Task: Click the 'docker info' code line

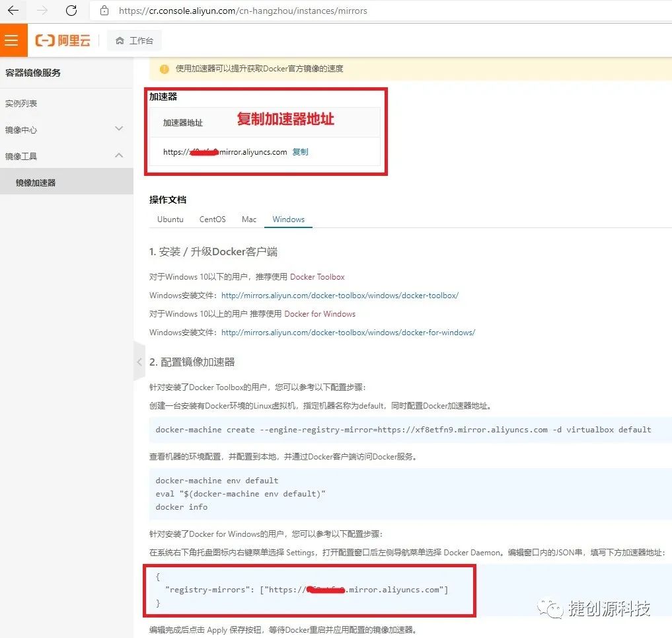Action: click(181, 507)
